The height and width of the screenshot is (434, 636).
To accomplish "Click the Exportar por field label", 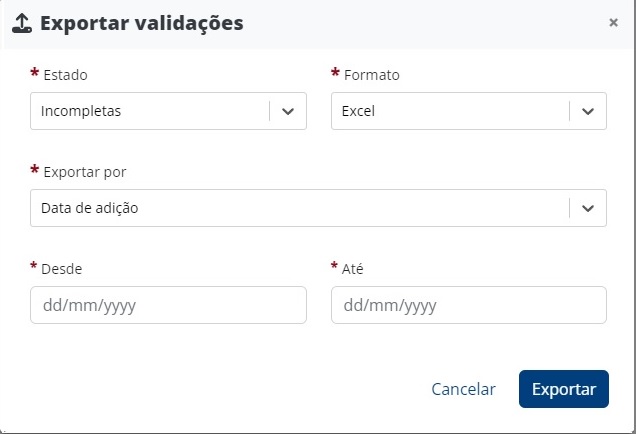I will (x=84, y=172).
